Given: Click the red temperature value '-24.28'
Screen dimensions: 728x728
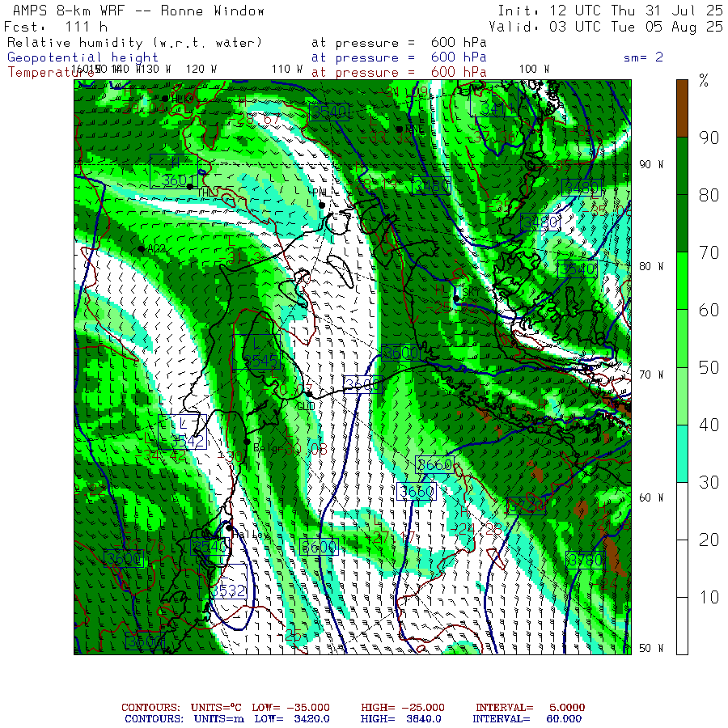Looking at the screenshot, I should (x=476, y=529).
